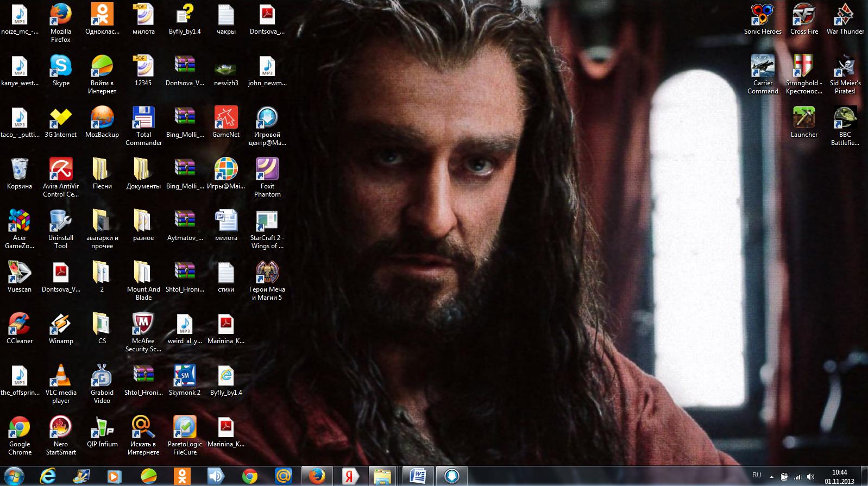Select the чакры text file
This screenshot has height=486, width=868.
click(226, 20)
